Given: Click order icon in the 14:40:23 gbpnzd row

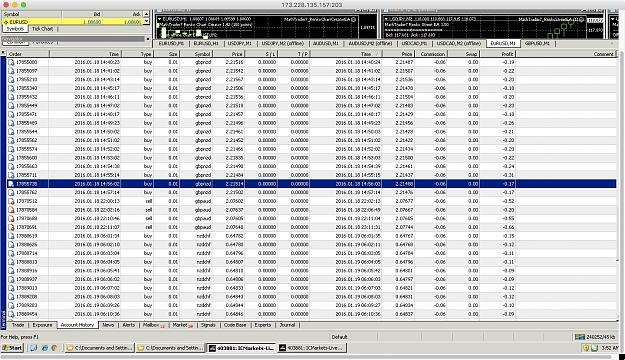Looking at the screenshot, I should click(x=11, y=62).
